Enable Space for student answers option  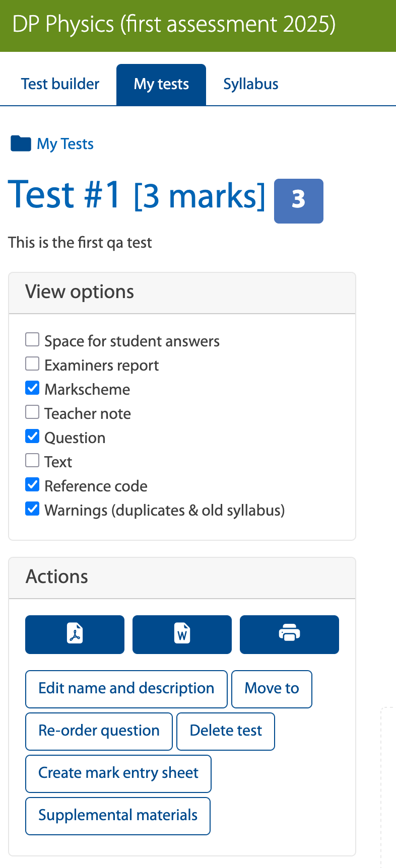[x=32, y=339]
